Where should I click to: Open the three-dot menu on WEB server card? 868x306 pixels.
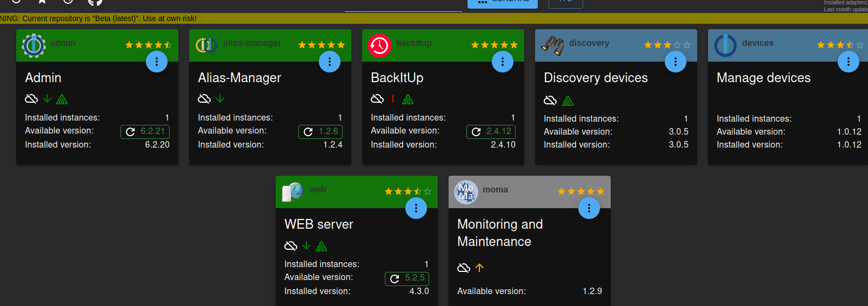point(416,208)
